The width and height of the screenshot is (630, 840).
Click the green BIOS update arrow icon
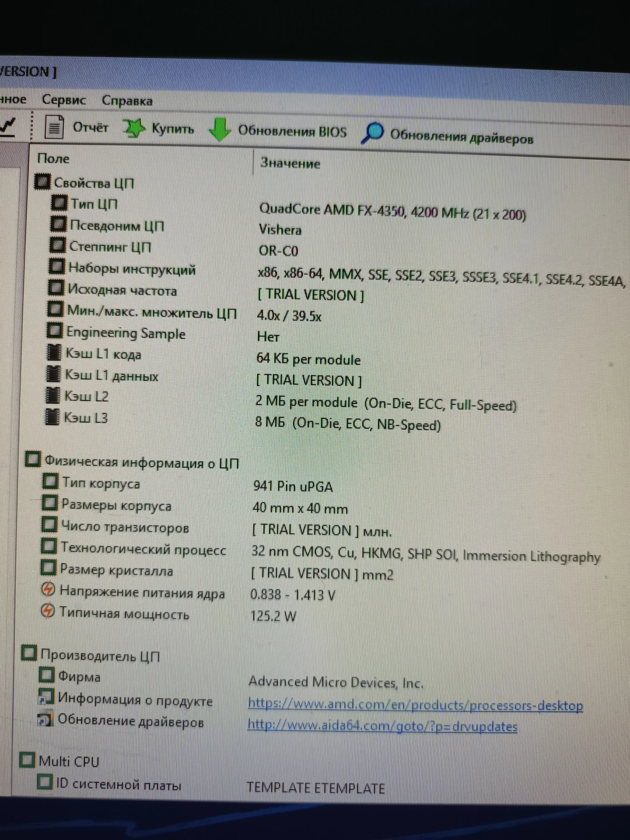[220, 129]
